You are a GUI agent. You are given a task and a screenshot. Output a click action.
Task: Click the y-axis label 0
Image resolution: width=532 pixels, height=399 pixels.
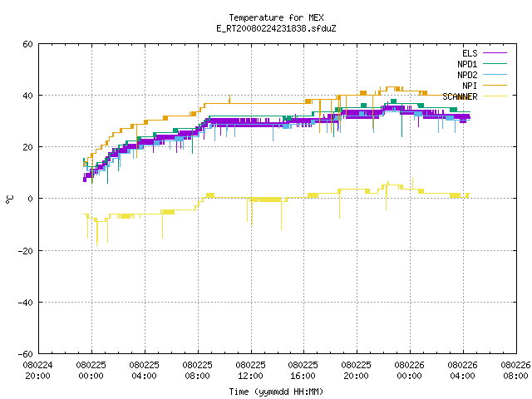pos(31,199)
